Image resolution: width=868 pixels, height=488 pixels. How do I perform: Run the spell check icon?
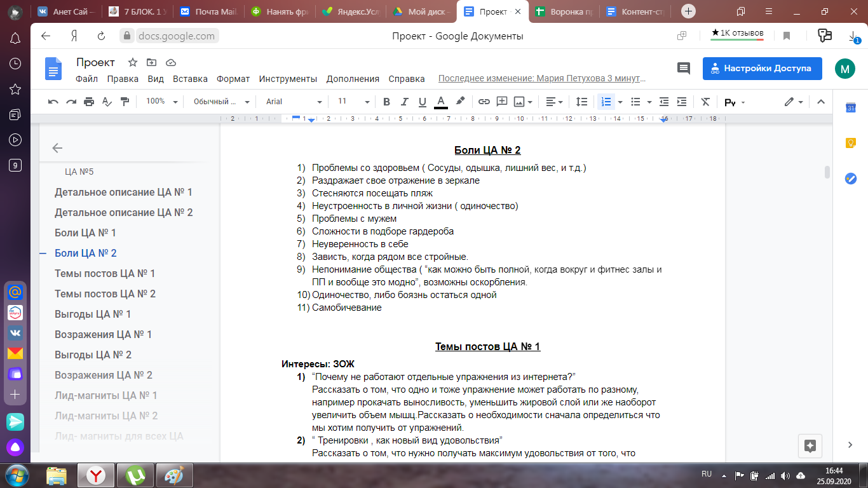(107, 102)
